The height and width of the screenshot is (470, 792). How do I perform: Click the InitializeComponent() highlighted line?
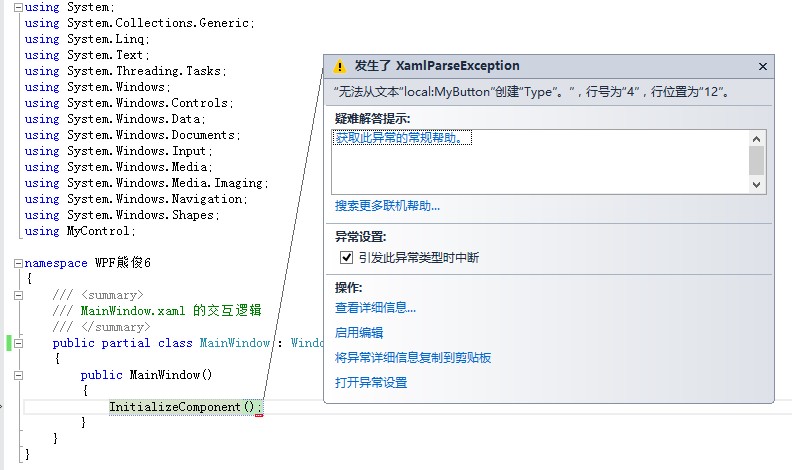[186, 407]
